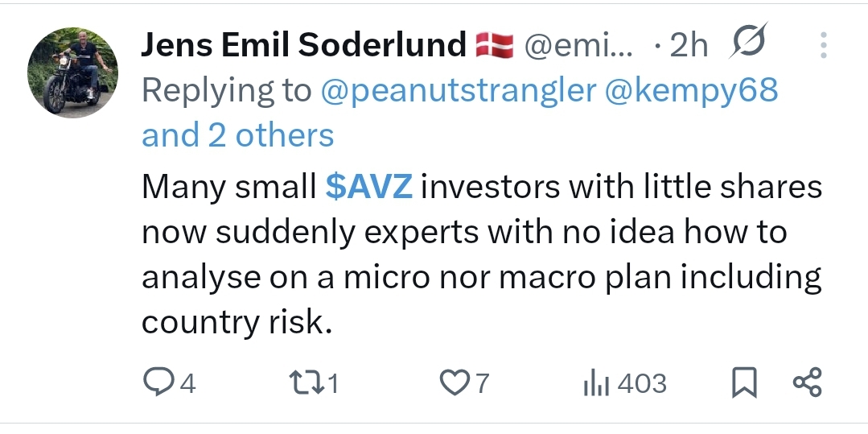
Task: Click the reply count number 4
Action: tap(187, 383)
